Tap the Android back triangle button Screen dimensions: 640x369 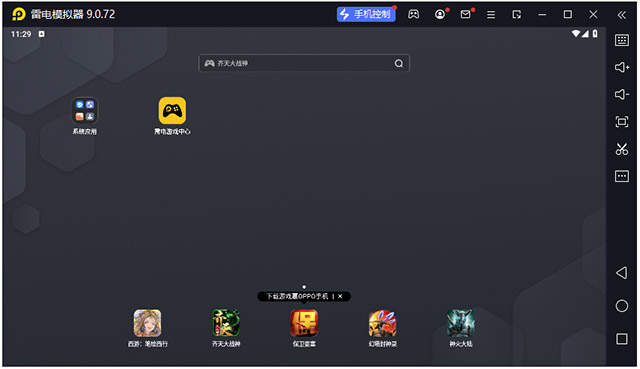pyautogui.click(x=622, y=273)
